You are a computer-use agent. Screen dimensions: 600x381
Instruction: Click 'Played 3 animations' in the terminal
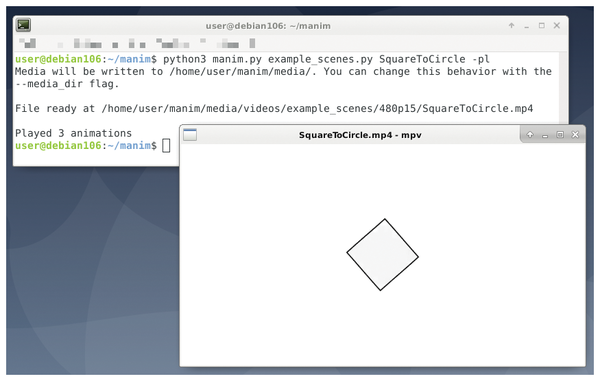pyautogui.click(x=73, y=133)
